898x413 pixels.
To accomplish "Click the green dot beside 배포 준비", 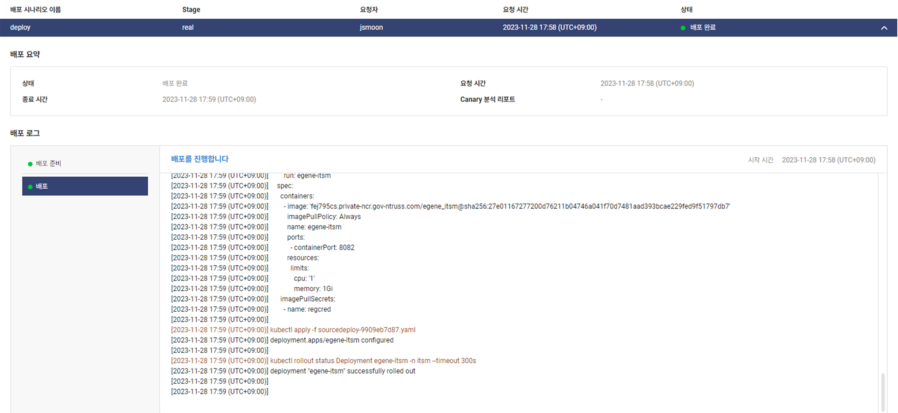I will (31, 162).
